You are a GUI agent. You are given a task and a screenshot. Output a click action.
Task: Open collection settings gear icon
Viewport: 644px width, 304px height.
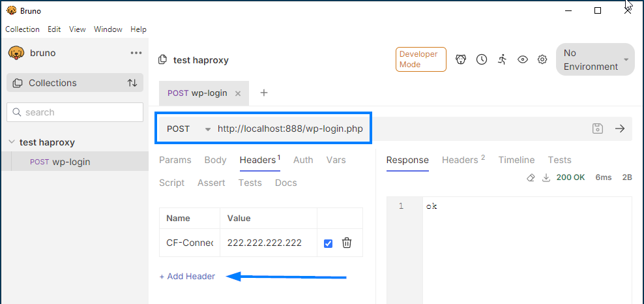[x=542, y=59]
